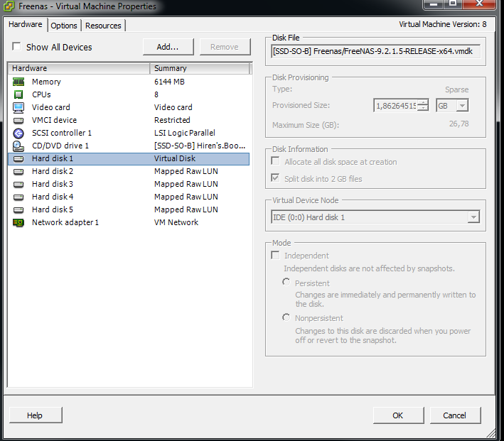Select the CD/DVD drive 1 disc icon
504x441 pixels.
18,146
